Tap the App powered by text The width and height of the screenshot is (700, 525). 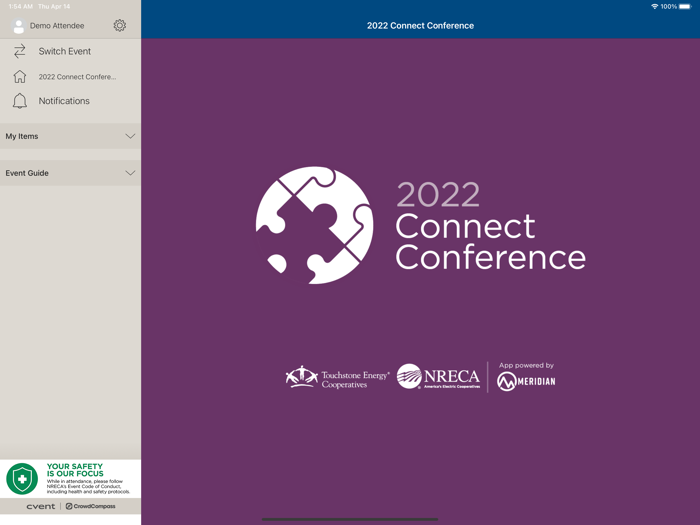click(x=526, y=365)
